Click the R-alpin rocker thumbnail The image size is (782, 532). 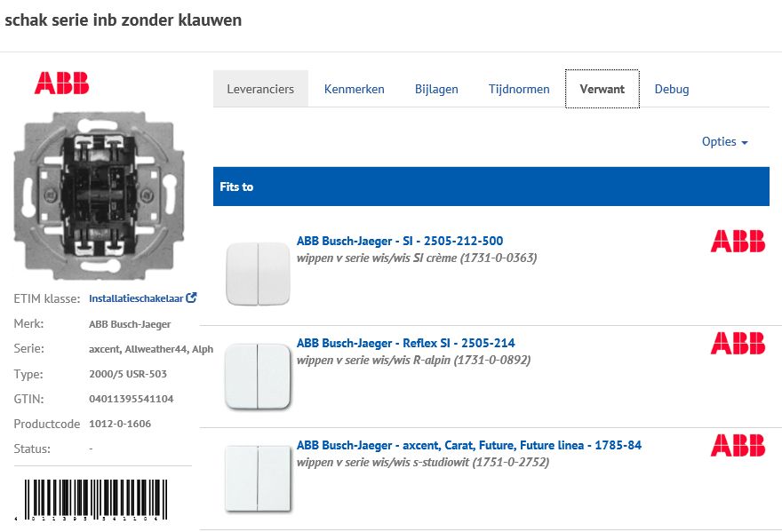click(x=259, y=373)
